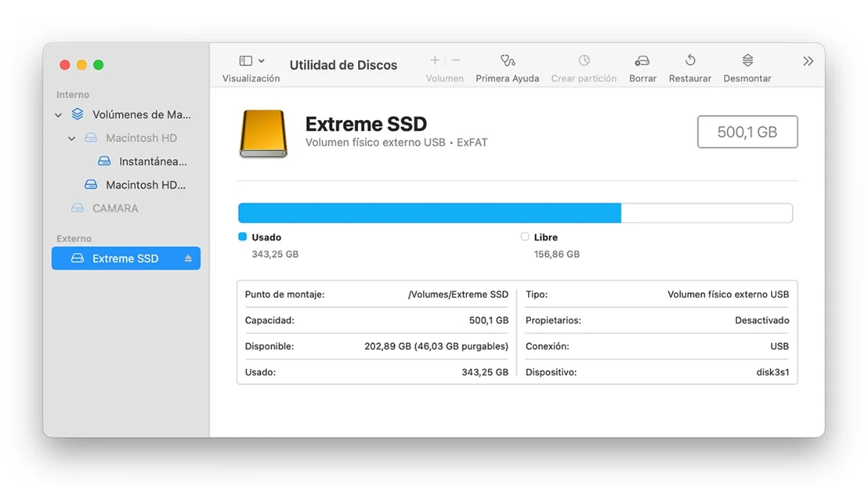Viewport: 868px width, 488px height.
Task: Select the CAMARA volume in sidebar
Action: point(116,207)
